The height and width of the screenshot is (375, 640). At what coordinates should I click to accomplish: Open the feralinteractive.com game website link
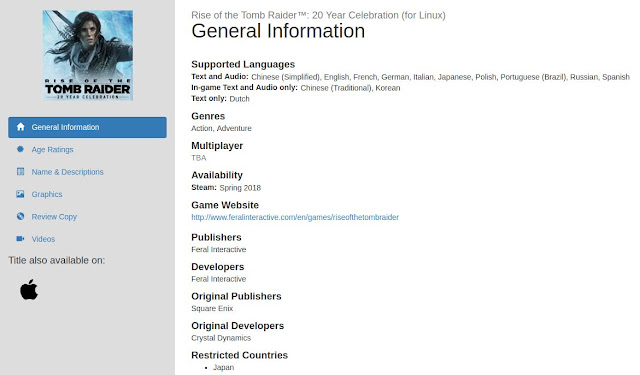pos(295,217)
